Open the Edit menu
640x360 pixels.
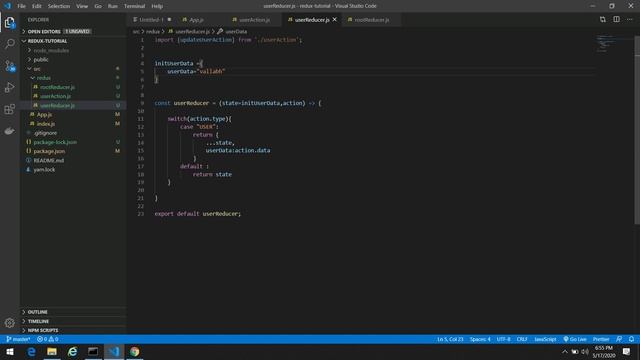tap(37, 6)
